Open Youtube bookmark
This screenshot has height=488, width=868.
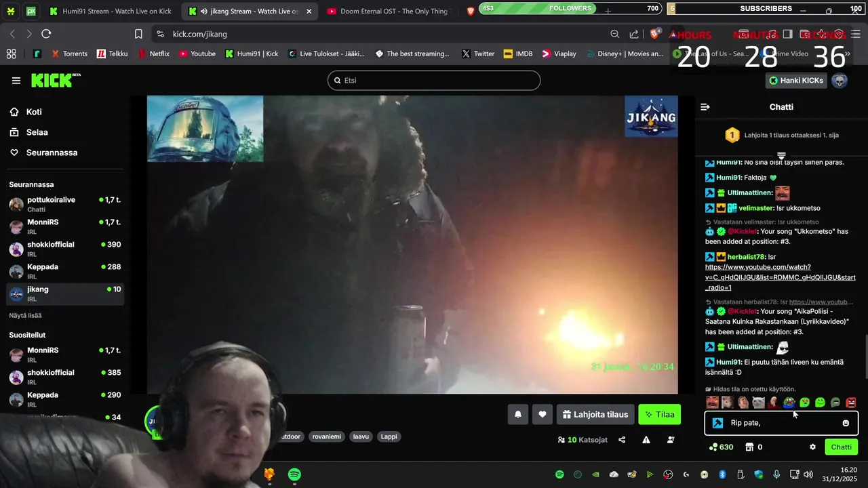[197, 54]
